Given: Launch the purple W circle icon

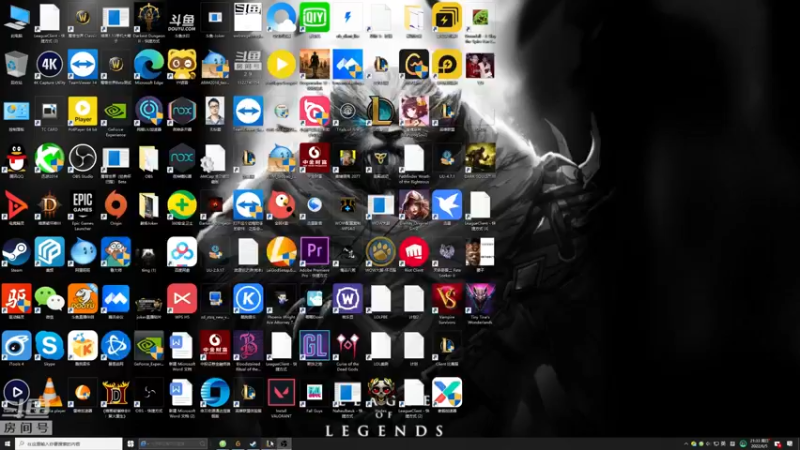Looking at the screenshot, I should point(347,299).
